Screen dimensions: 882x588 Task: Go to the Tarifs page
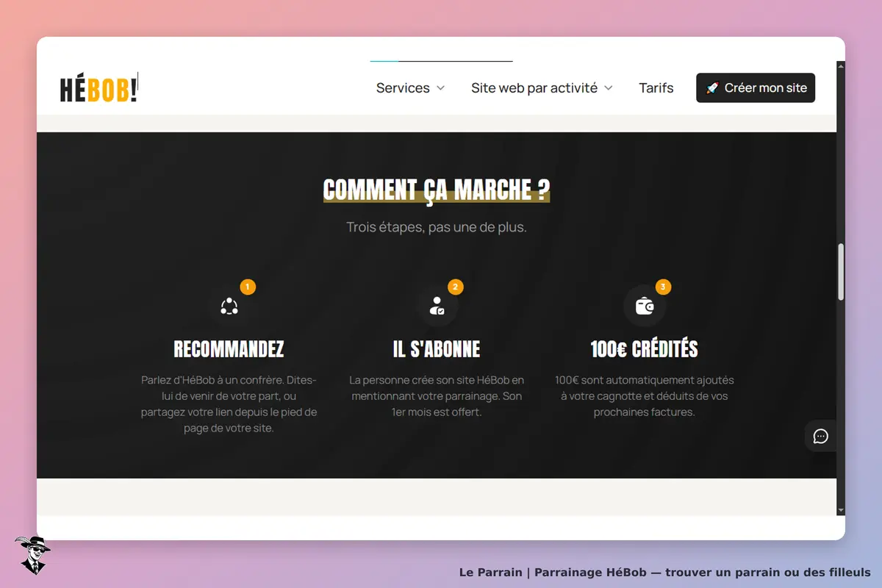656,88
